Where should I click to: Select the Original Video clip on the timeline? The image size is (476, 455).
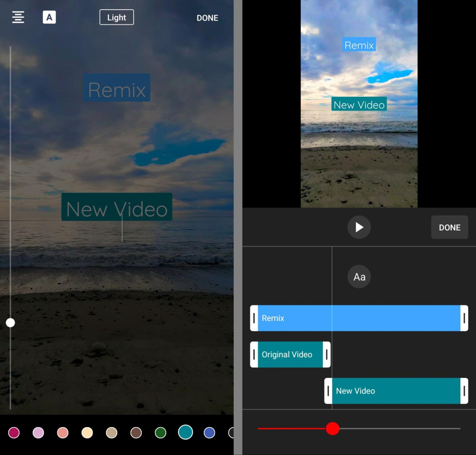pos(287,354)
